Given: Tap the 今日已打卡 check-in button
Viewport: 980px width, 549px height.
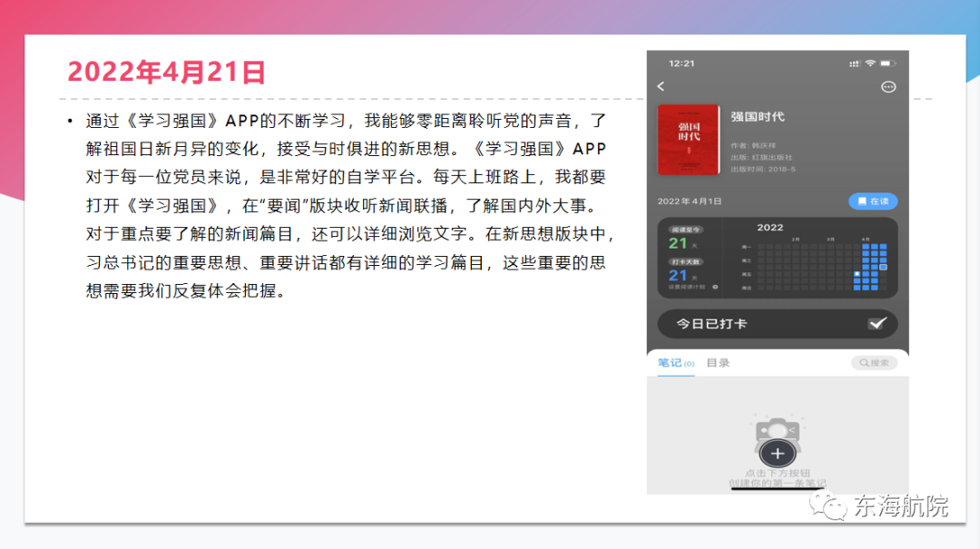Looking at the screenshot, I should [778, 324].
